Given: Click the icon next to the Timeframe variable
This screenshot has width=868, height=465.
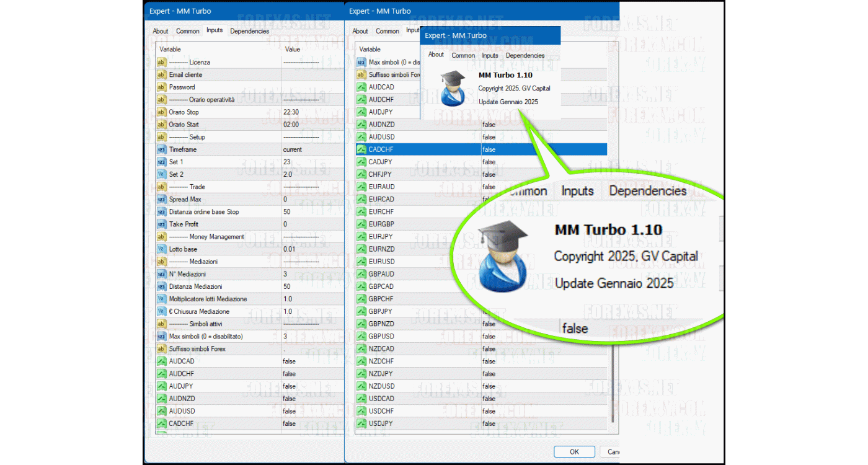Looking at the screenshot, I should pos(161,149).
